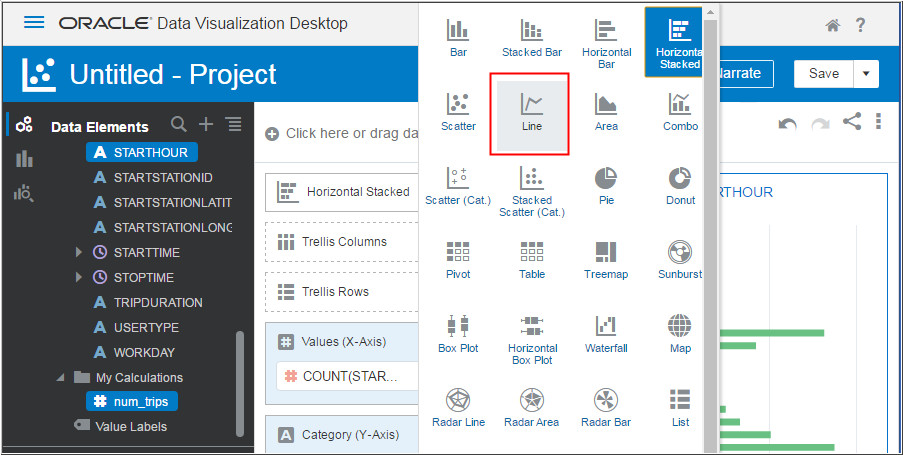
Task: Choose the Box Plot visualization
Action: pos(458,334)
